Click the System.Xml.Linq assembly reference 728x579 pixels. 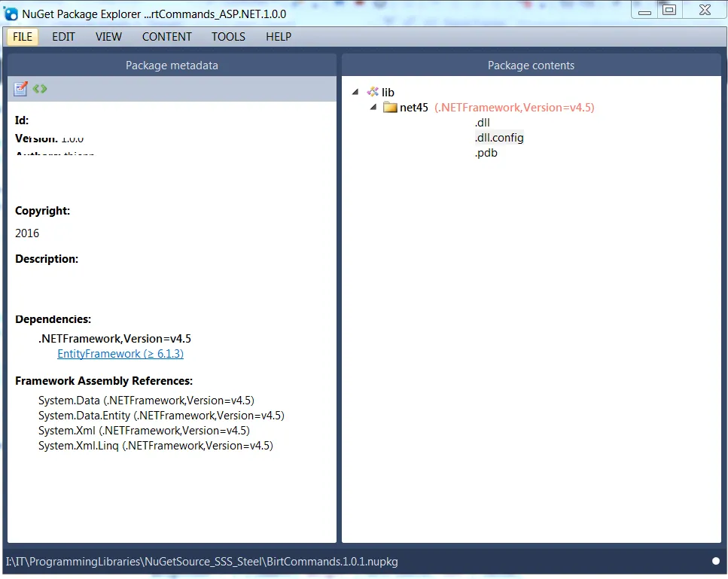tap(156, 446)
